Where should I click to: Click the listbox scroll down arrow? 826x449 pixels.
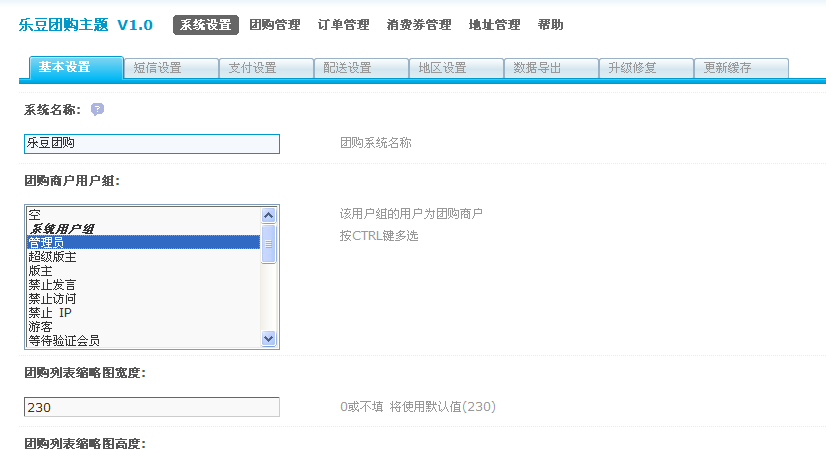tap(269, 338)
